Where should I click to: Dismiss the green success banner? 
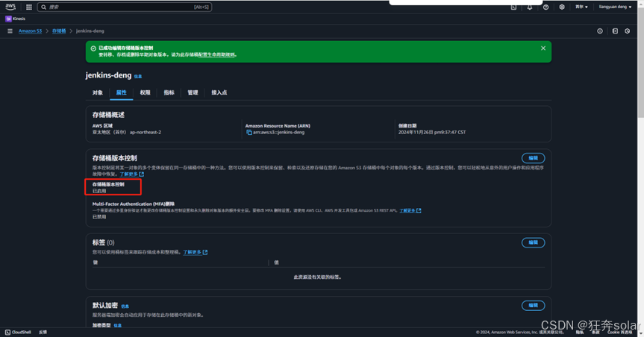click(543, 48)
